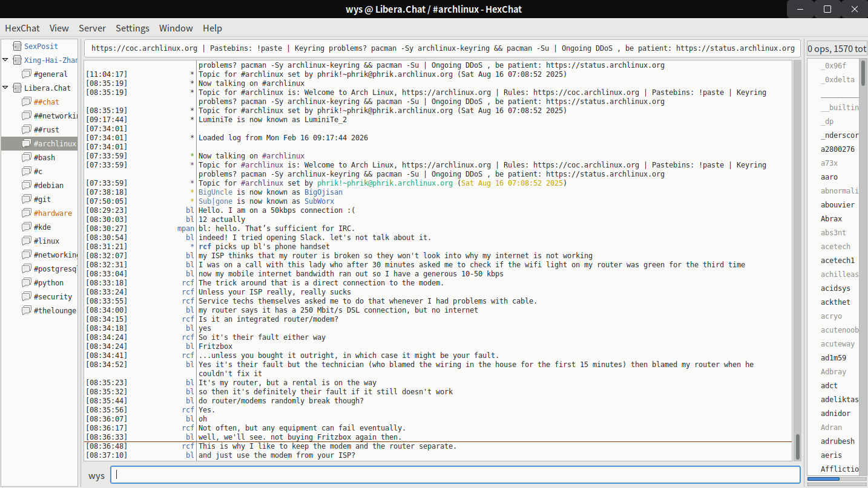Click the 'wys' nickname button
The height and width of the screenshot is (488, 868).
(96, 475)
